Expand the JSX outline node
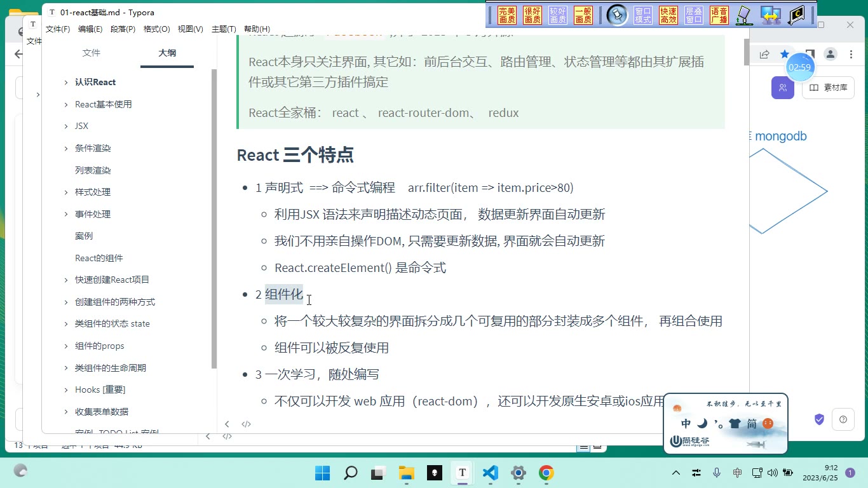Viewport: 868px width, 488px height. click(x=66, y=126)
